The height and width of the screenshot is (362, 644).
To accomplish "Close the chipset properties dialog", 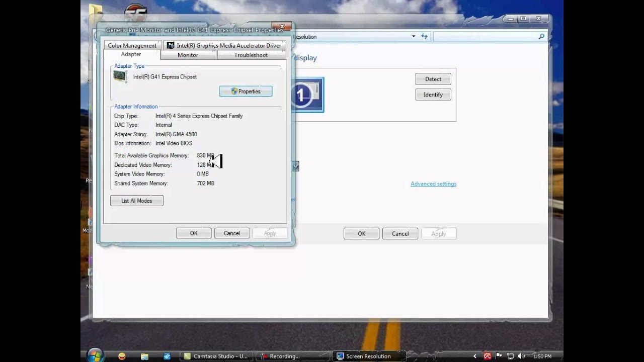I will 282,26.
